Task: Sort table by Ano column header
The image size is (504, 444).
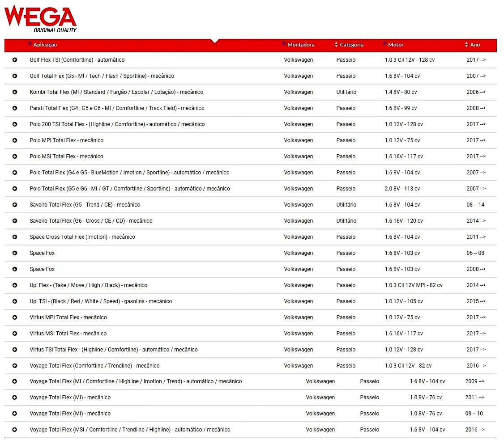Action: 474,45
